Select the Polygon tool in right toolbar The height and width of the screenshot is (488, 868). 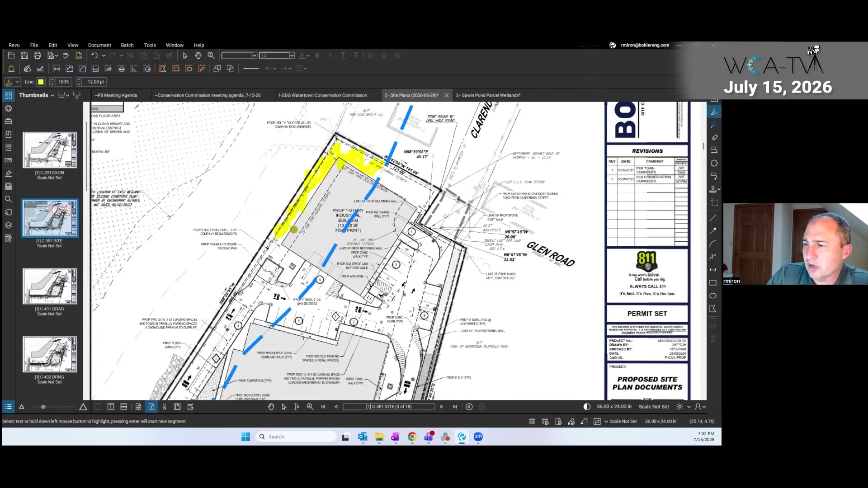pos(713,309)
